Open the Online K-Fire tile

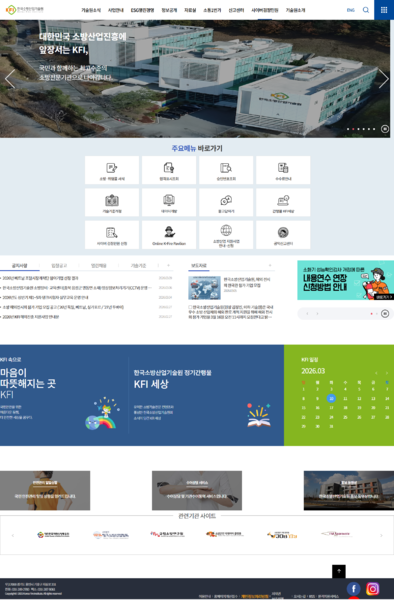(x=169, y=235)
